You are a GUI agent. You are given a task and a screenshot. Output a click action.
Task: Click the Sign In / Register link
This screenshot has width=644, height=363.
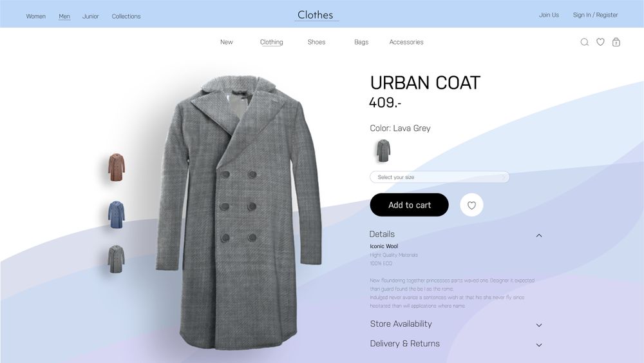(x=595, y=15)
